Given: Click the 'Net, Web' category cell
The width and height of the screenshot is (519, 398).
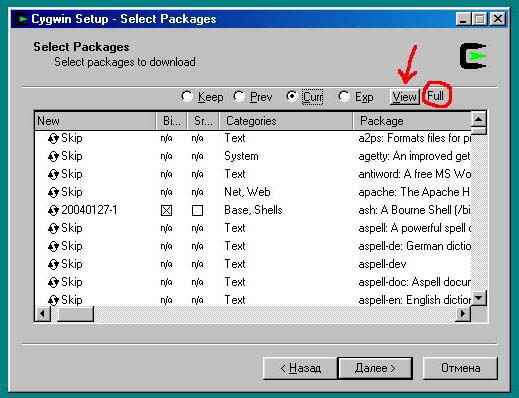Looking at the screenshot, I should point(247,192).
